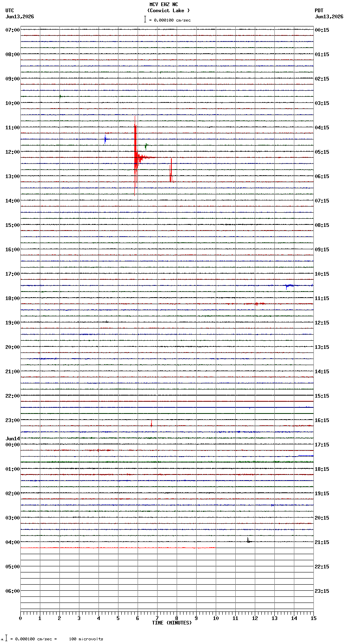Click the PDT header label
The image size is (346, 644).
coord(319,11)
